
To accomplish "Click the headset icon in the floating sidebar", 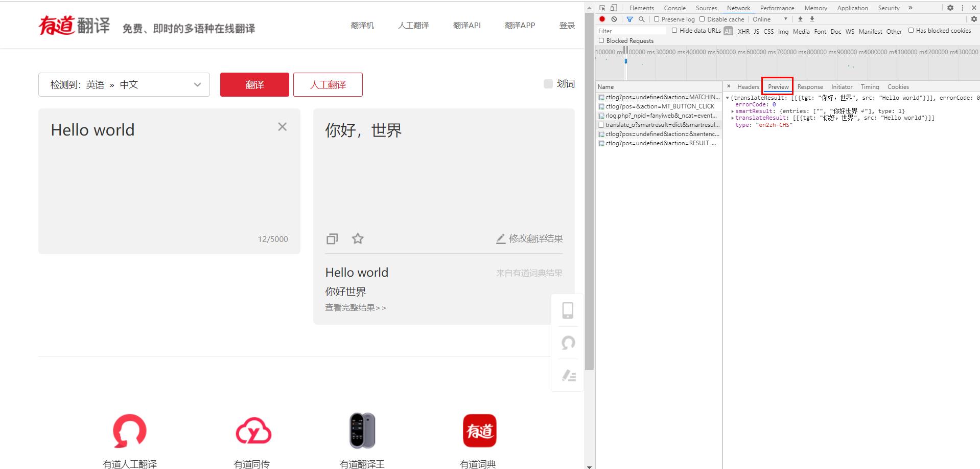I will pyautogui.click(x=568, y=343).
